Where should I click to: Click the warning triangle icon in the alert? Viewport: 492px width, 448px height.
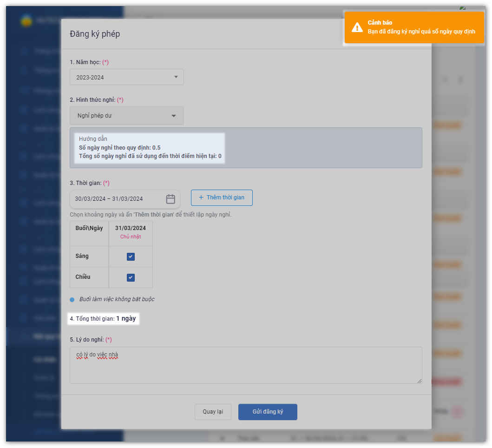tap(357, 27)
